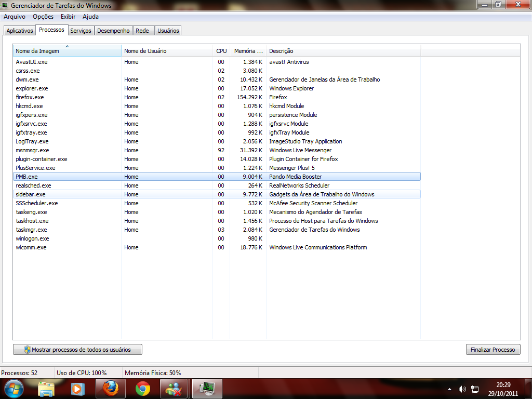Screen dimensions: 532x399
Task: Select the PMB.exe process
Action: [217, 177]
